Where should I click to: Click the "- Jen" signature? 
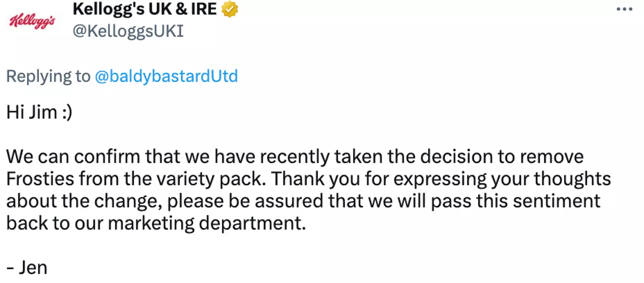click(27, 267)
